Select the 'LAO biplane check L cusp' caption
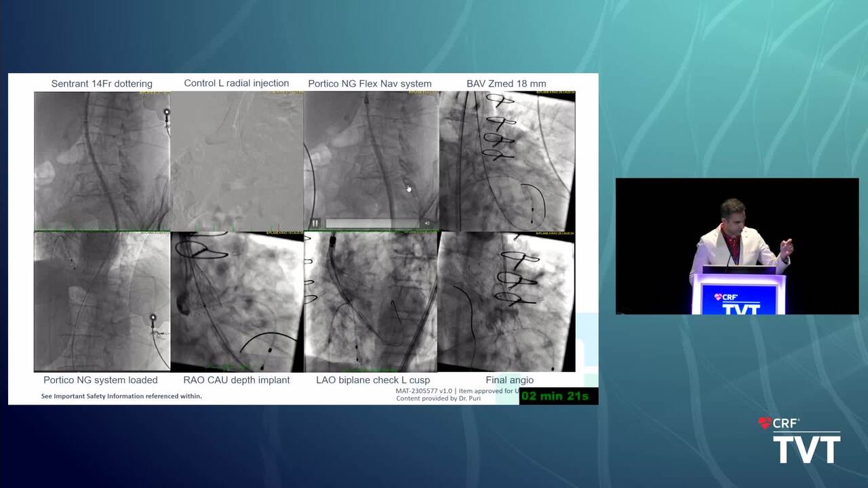The width and height of the screenshot is (868, 488). click(373, 380)
